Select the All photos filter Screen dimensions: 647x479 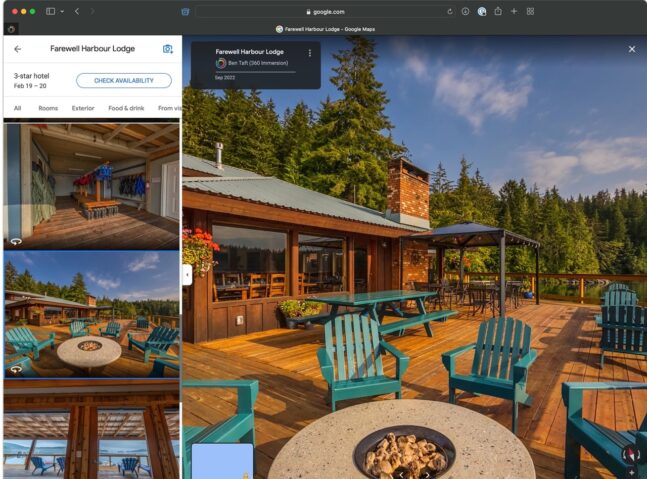point(17,108)
